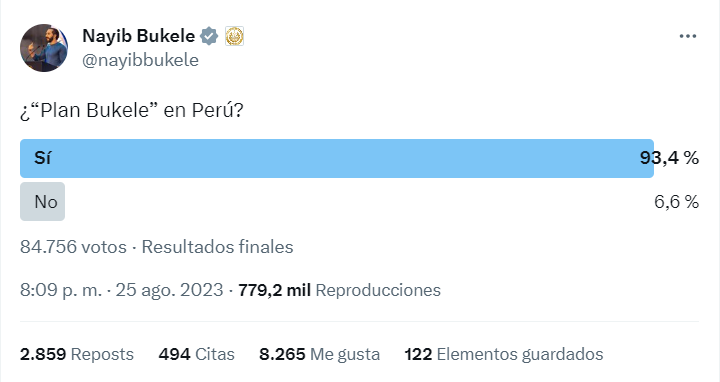
Task: Open the Nayib Bukele display name
Action: point(139,36)
